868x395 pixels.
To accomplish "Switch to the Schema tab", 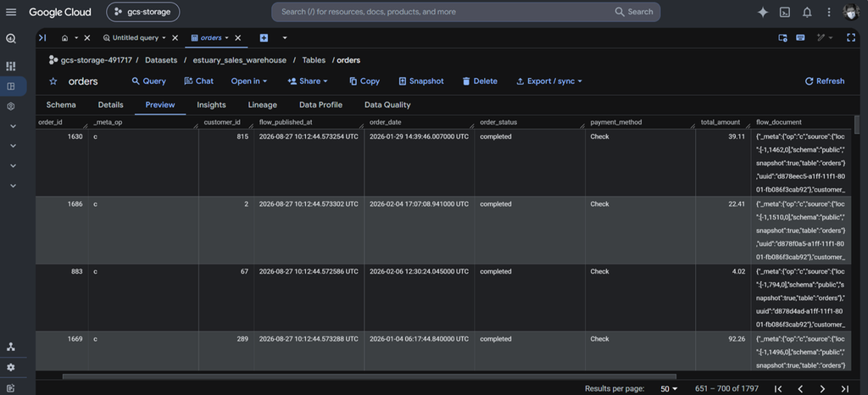I will click(x=61, y=105).
